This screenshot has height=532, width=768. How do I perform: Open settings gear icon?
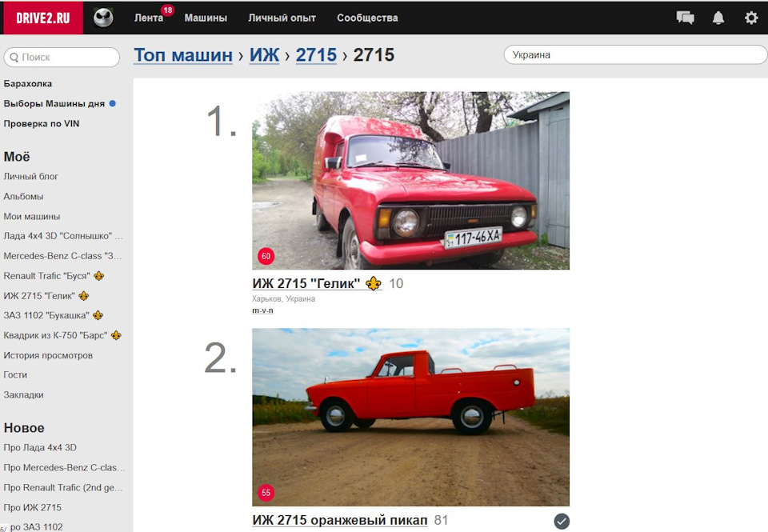751,18
